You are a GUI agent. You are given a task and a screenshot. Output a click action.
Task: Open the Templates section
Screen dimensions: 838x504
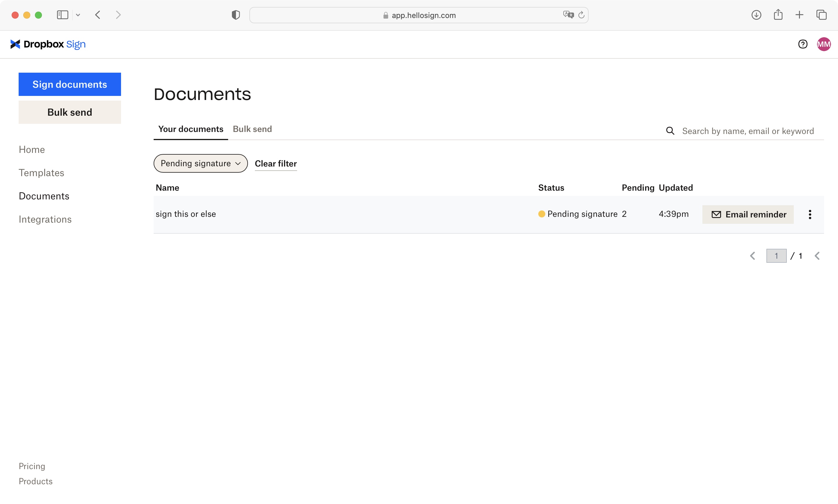click(41, 172)
